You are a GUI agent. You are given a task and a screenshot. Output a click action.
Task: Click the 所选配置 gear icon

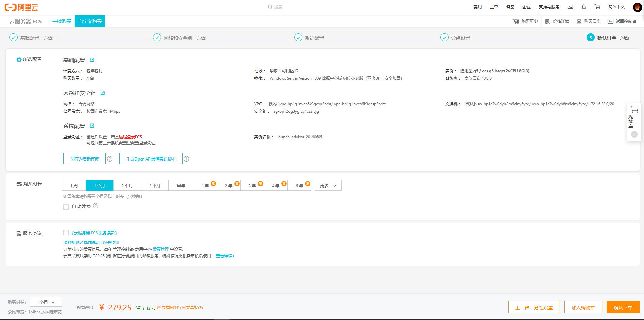19,60
